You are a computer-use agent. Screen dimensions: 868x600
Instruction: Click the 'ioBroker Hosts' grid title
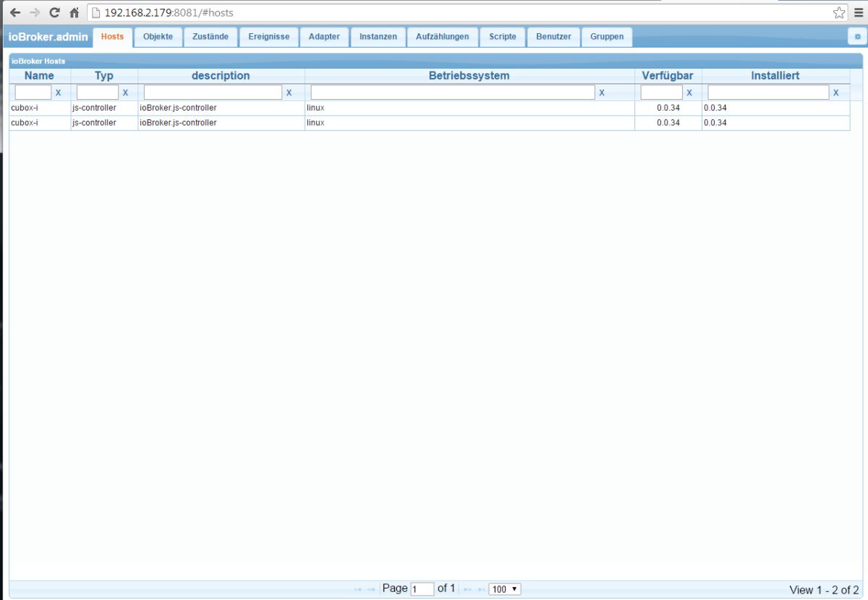pyautogui.click(x=38, y=61)
